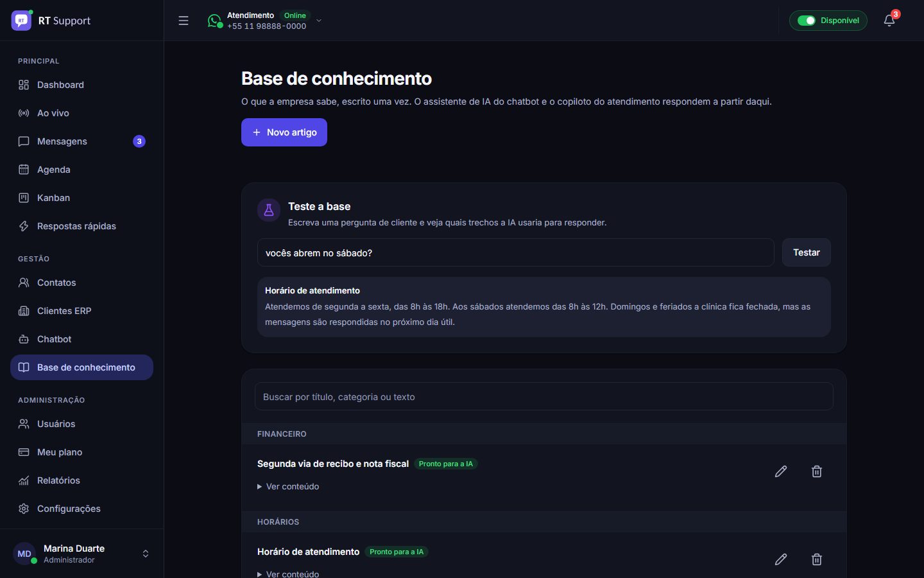Click the 'Pronto para a IA' badge on Horário

[x=397, y=552]
